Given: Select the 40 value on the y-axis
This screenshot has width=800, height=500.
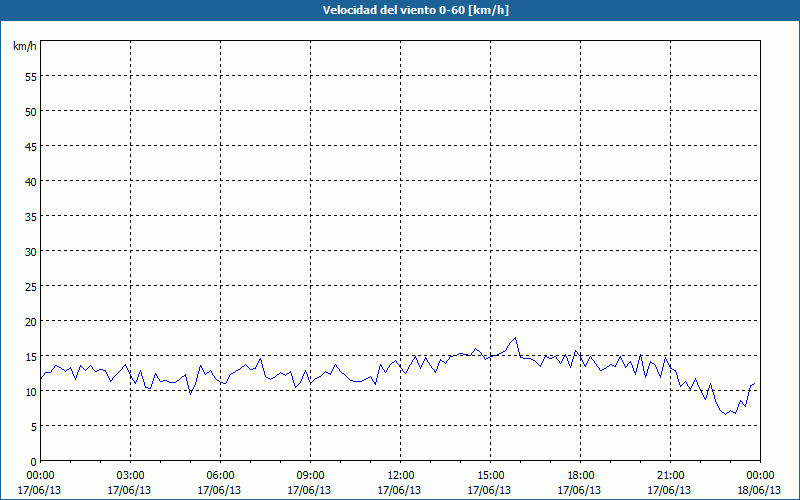Looking at the screenshot, I should tap(31, 181).
